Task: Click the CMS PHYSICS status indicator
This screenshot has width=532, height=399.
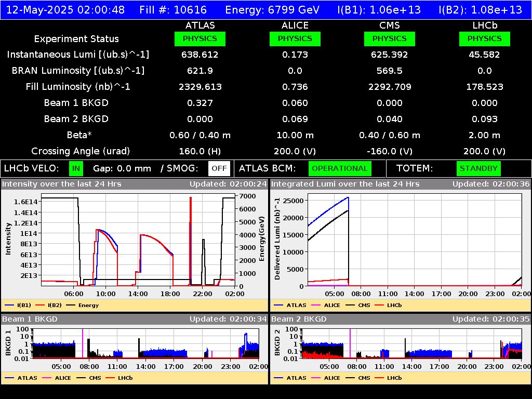Action: pos(390,38)
